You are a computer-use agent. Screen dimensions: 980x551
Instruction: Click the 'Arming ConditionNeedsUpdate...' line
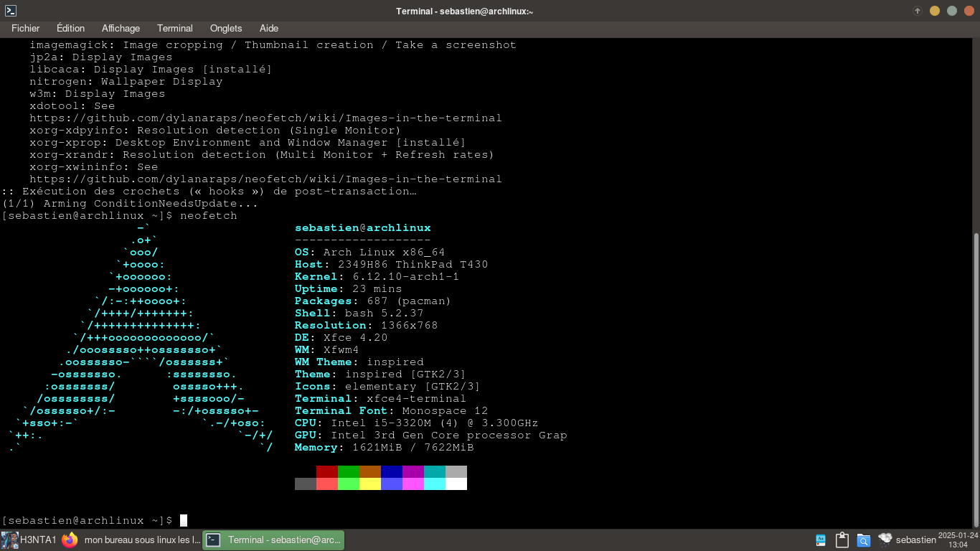130,203
